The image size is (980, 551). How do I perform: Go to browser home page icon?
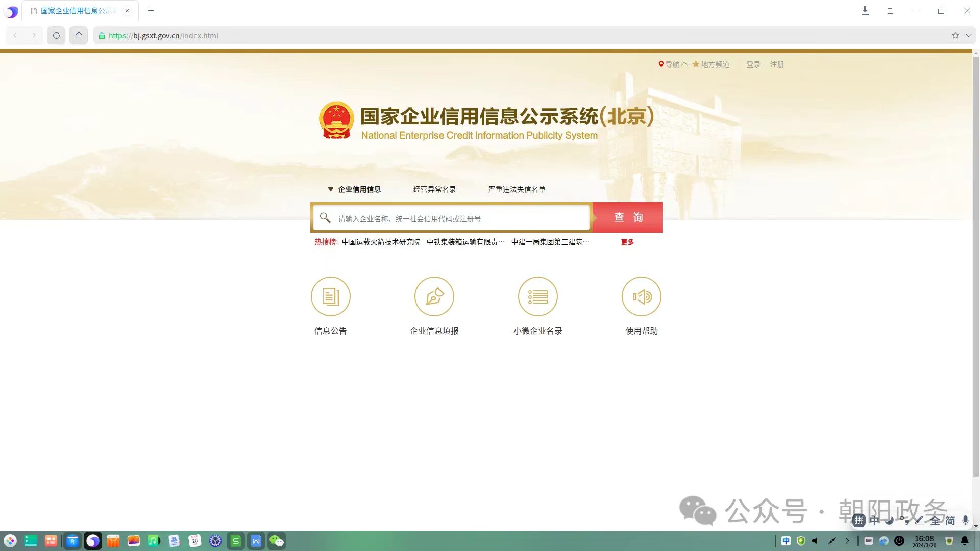coord(79,36)
